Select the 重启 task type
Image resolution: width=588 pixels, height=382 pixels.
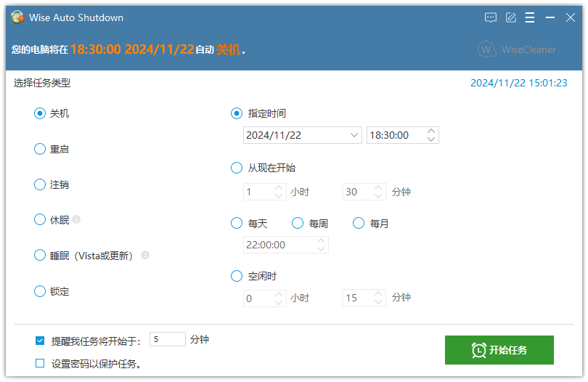pyautogui.click(x=40, y=149)
